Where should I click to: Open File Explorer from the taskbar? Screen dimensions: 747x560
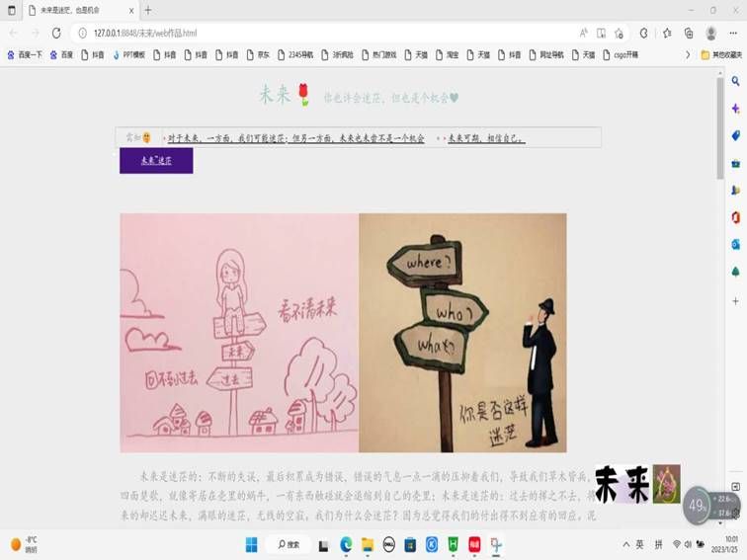368,544
